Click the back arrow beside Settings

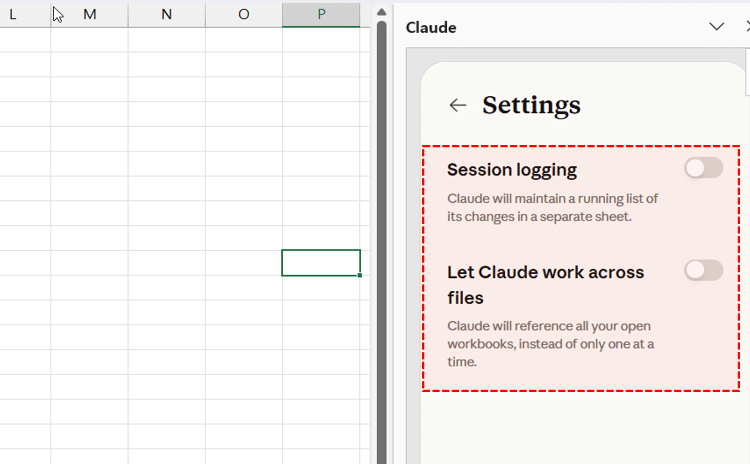458,105
